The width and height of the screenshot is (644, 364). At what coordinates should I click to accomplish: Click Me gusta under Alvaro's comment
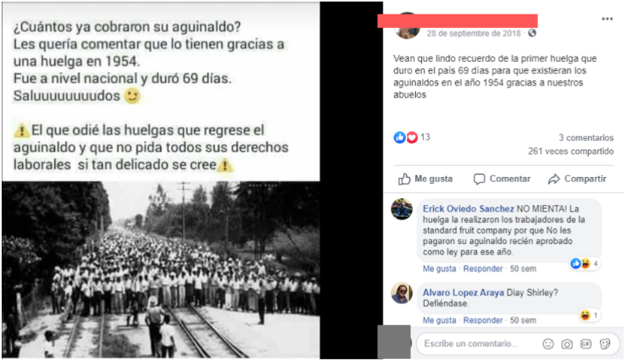point(439,321)
